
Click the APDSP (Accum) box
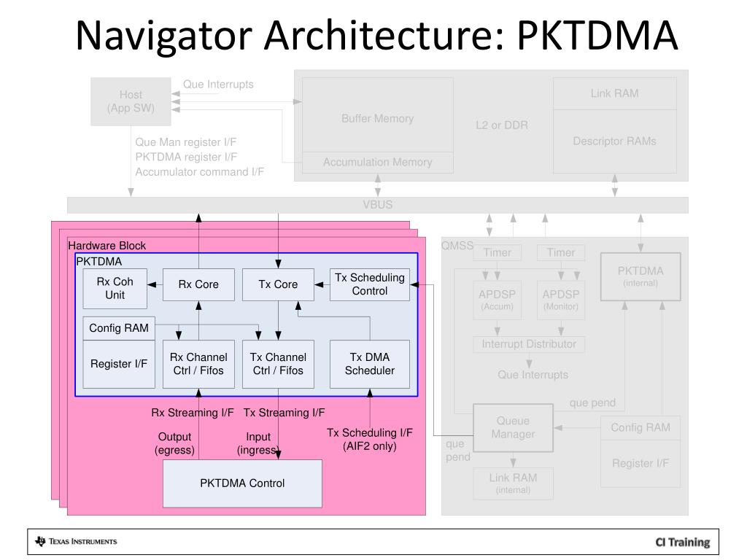pos(497,300)
